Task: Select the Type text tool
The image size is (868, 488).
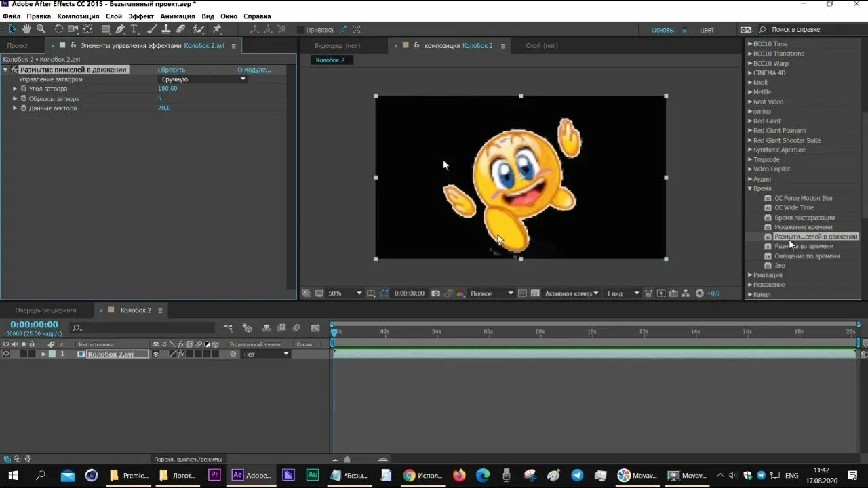Action: tap(134, 29)
